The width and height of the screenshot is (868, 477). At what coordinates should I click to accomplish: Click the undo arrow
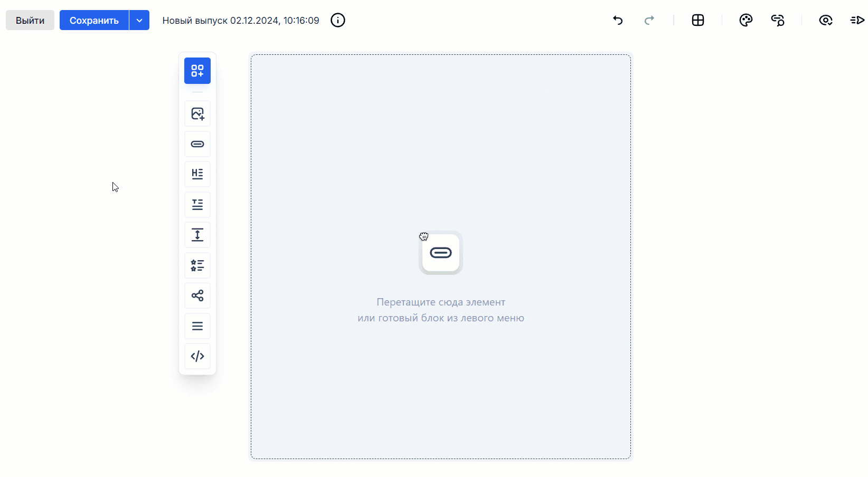tap(618, 20)
